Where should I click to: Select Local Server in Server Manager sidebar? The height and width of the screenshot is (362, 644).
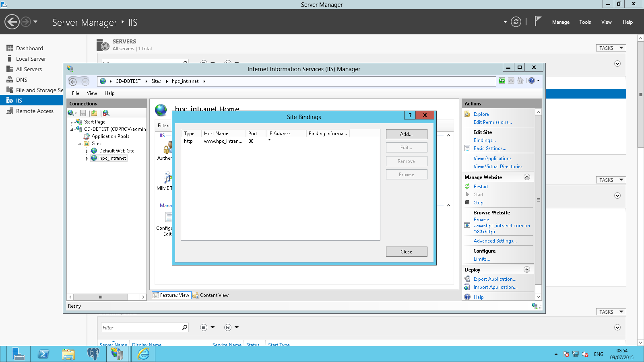[31, 59]
